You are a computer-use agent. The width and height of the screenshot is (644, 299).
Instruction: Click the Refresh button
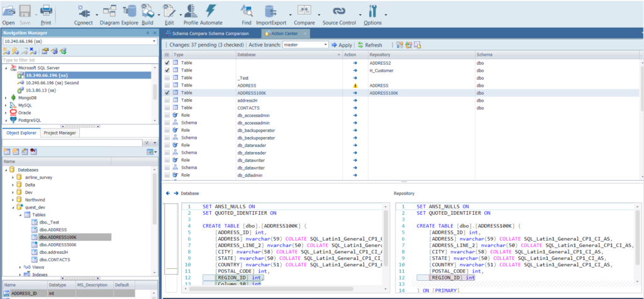pyautogui.click(x=370, y=45)
